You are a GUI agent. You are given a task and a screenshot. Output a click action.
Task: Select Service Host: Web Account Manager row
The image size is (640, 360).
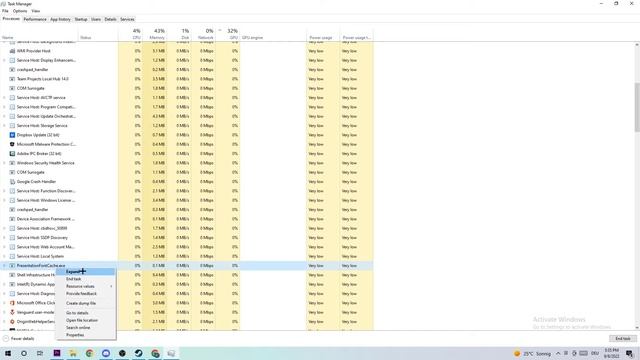(187, 247)
